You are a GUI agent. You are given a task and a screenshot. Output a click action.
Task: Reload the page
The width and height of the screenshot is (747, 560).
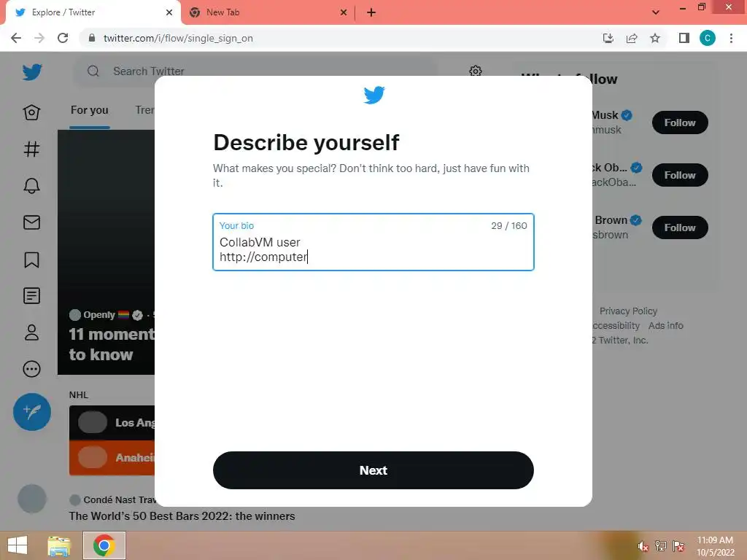63,38
